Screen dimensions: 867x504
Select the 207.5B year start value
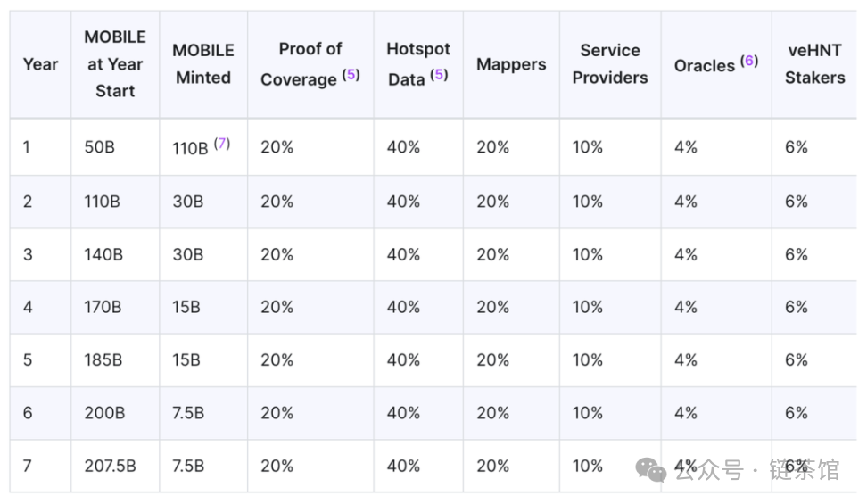click(x=110, y=466)
